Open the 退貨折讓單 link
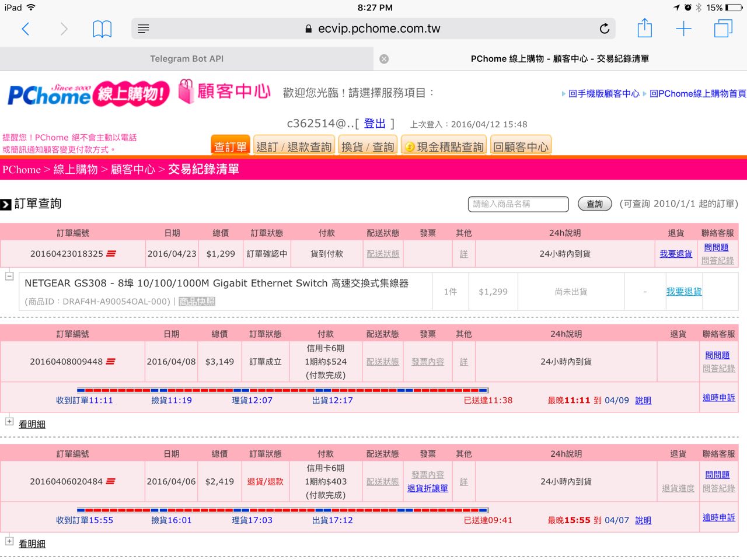747x560 pixels. pyautogui.click(x=428, y=489)
